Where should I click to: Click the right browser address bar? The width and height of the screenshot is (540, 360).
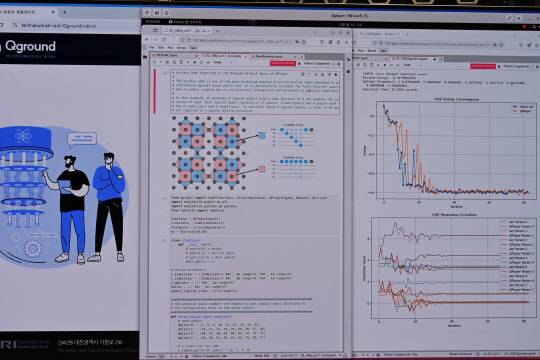click(x=437, y=44)
